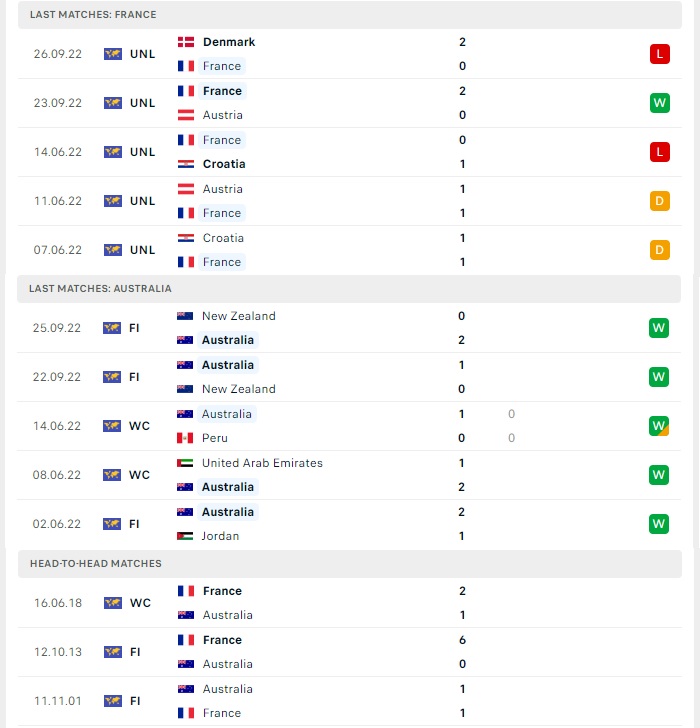Open the France 6-0 Australia match from 12.10.13

350,652
